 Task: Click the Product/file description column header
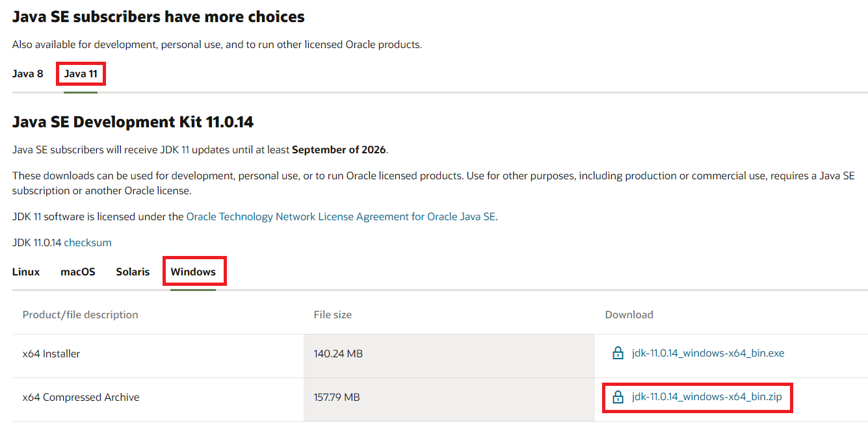click(80, 314)
